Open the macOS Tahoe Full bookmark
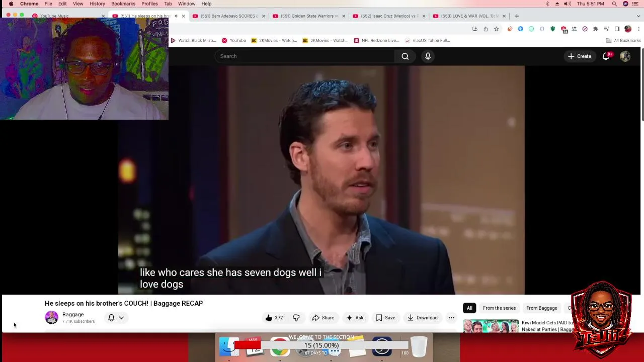This screenshot has height=362, width=644. point(427,40)
